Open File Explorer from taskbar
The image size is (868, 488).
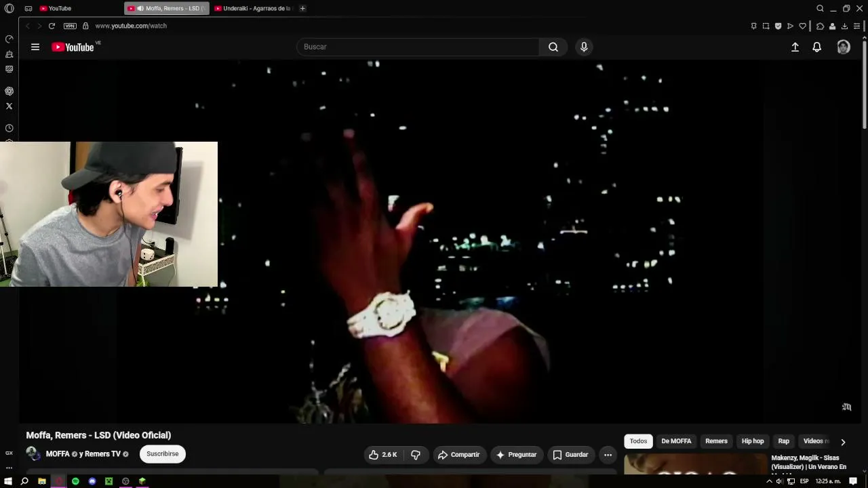pos(42,481)
